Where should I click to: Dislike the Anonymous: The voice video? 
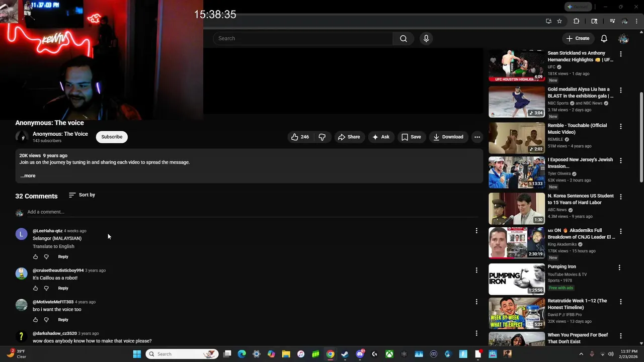(x=322, y=137)
